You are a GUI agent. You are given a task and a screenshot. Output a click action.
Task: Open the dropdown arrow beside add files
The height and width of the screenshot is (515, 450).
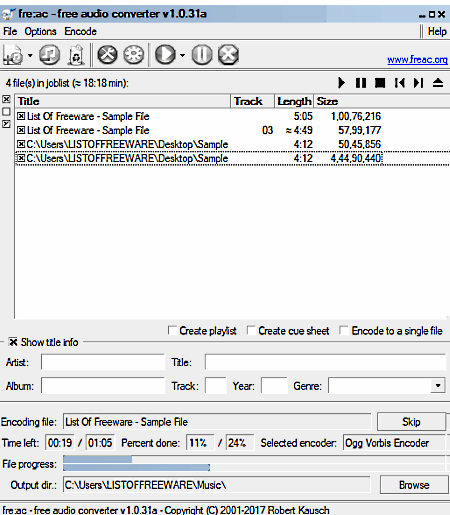tap(30, 55)
